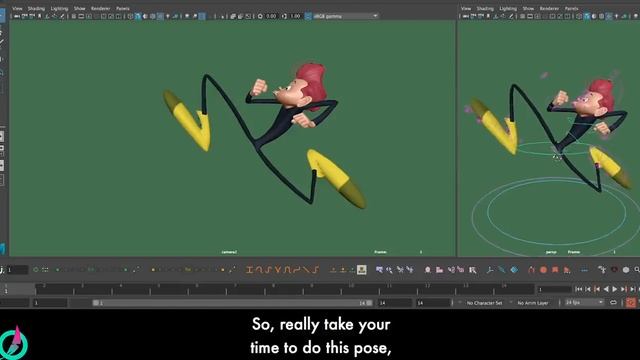Image resolution: width=640 pixels, height=360 pixels.
Task: Toggle the grid icon in camera1 toolbar
Action: tap(74, 16)
